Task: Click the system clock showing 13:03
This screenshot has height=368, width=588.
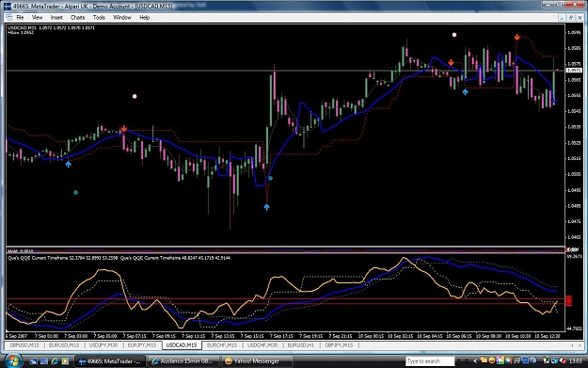Action: 575,361
